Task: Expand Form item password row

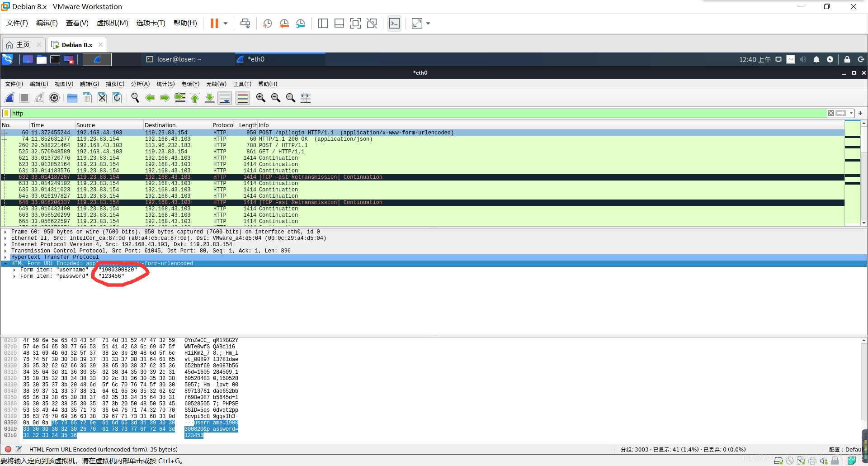Action: coord(14,276)
